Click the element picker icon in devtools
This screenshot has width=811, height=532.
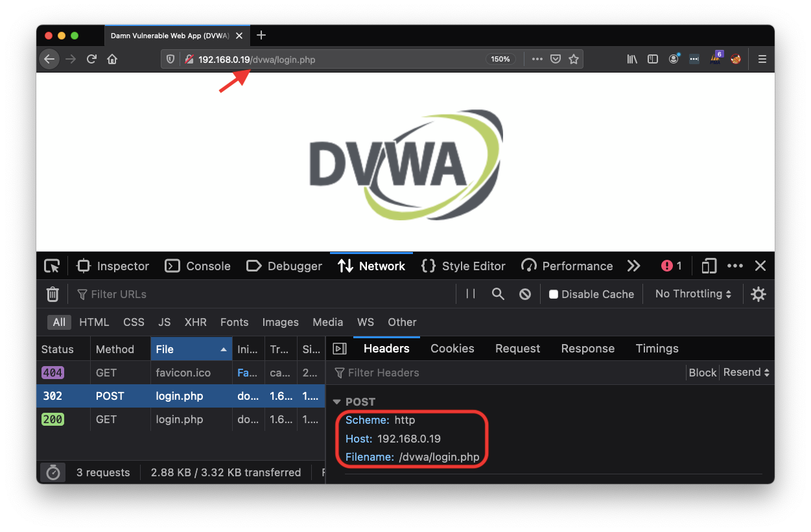pyautogui.click(x=52, y=266)
